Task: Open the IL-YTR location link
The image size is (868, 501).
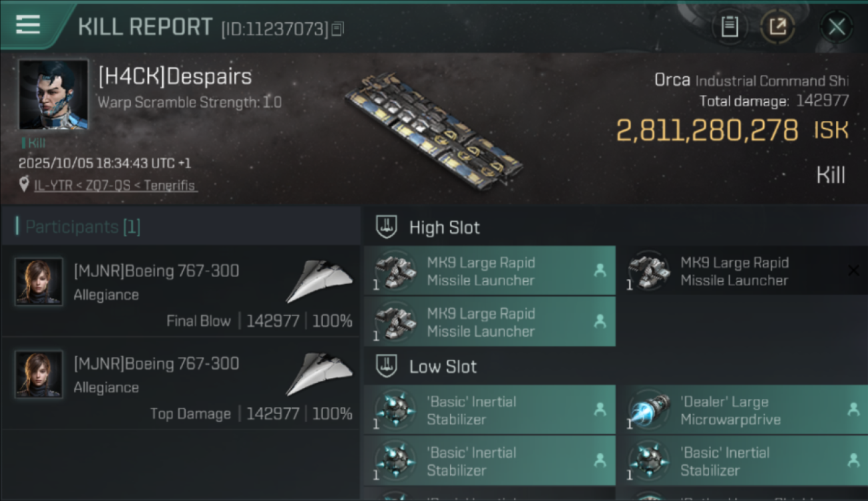Action: tap(116, 185)
